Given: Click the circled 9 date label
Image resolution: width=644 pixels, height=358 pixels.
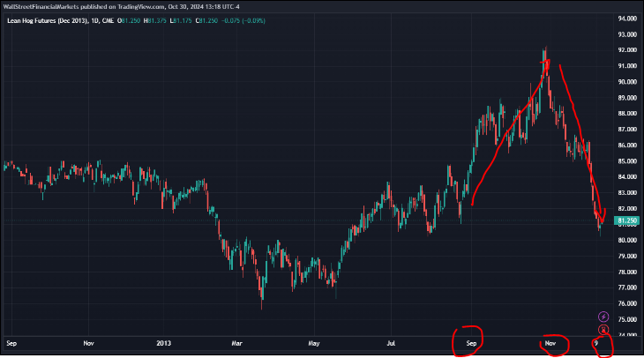Looking at the screenshot, I should click(598, 342).
